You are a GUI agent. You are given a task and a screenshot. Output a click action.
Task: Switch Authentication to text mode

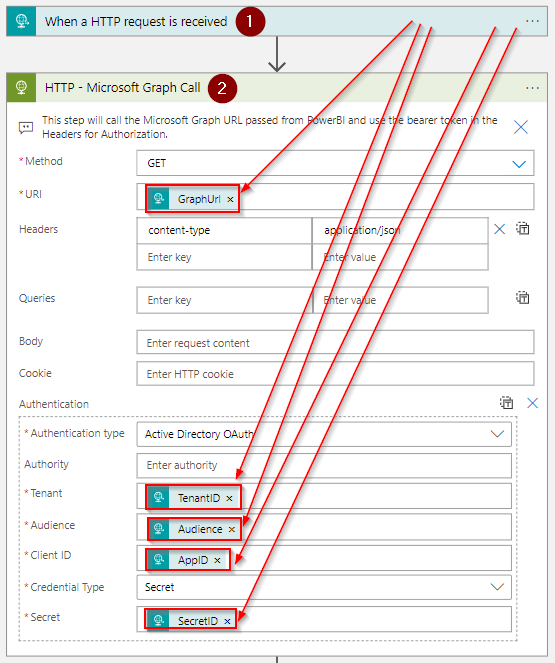click(x=506, y=403)
